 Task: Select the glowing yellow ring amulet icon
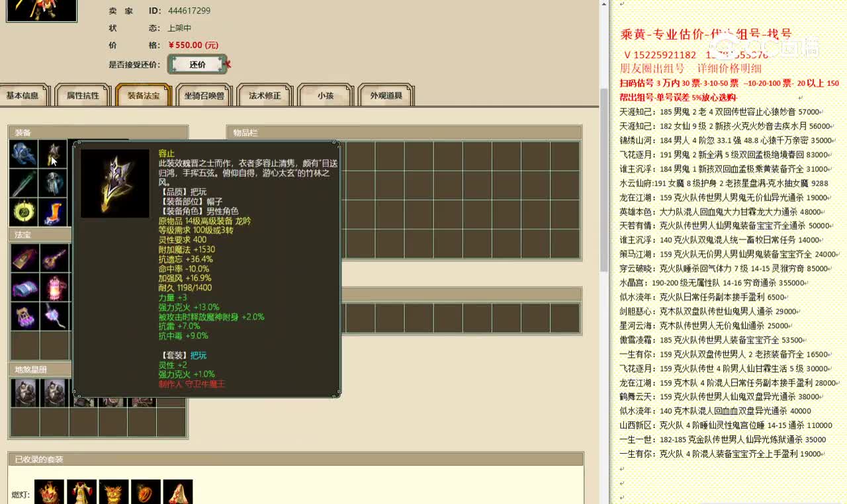[x=24, y=212]
